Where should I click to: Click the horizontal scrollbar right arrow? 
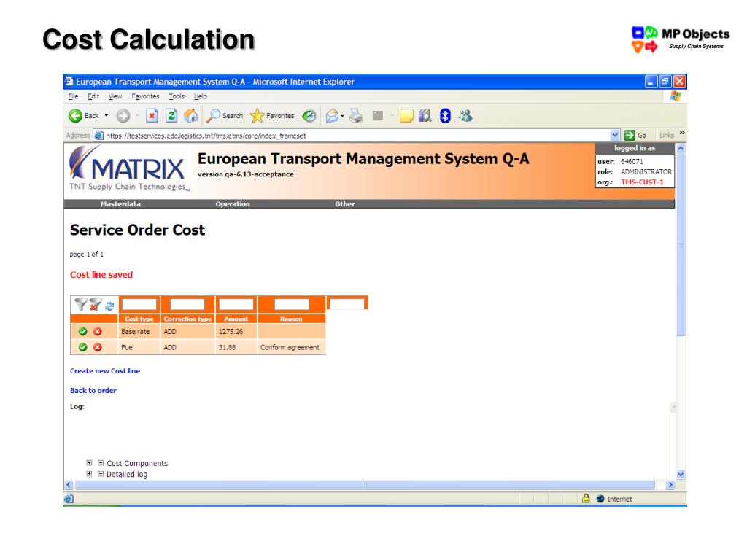coord(670,485)
